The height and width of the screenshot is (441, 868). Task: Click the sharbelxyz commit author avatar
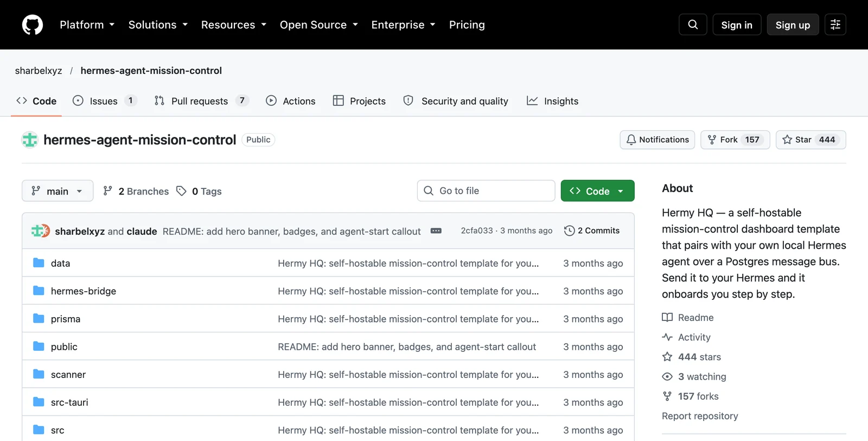pos(37,231)
